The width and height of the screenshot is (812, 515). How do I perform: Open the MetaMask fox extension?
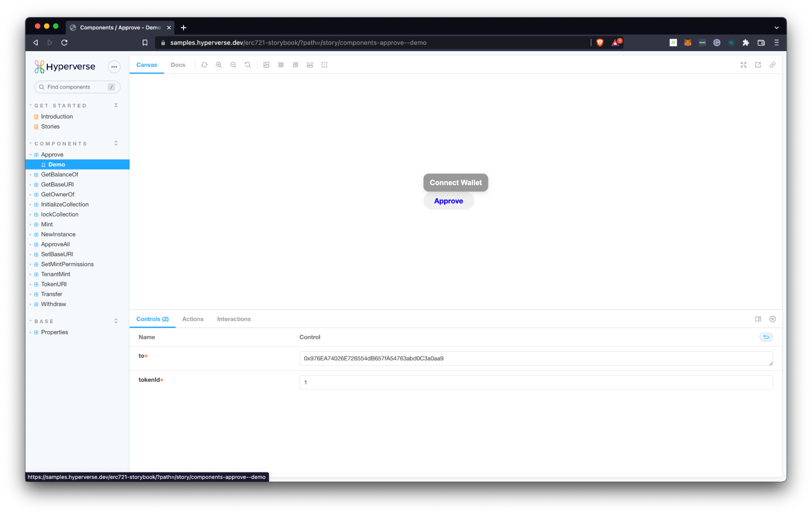click(688, 43)
